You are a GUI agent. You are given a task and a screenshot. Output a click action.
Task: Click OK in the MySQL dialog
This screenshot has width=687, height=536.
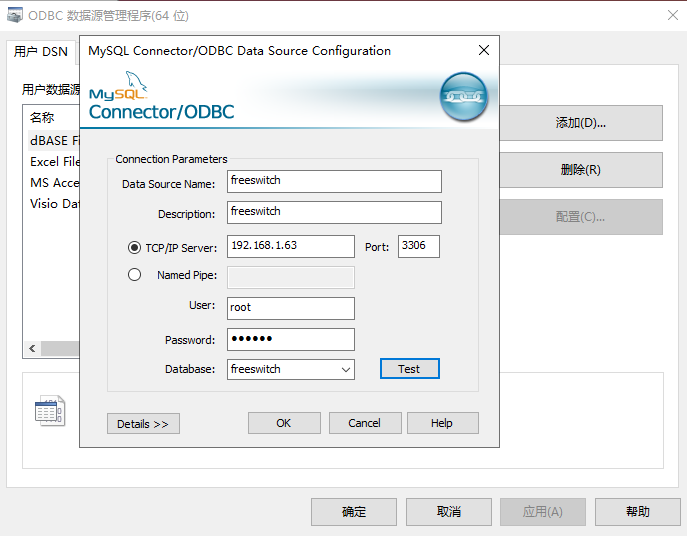pos(284,423)
